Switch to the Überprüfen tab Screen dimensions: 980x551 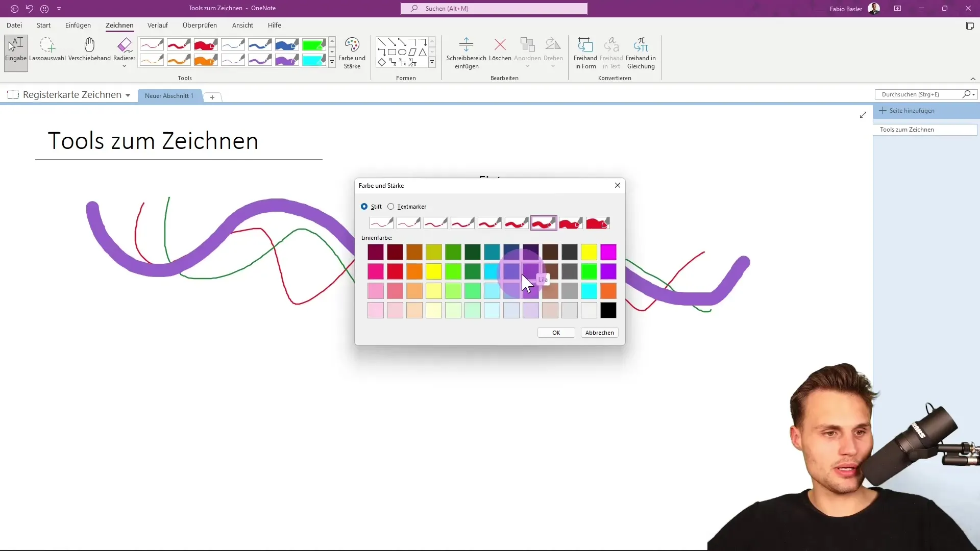point(200,25)
